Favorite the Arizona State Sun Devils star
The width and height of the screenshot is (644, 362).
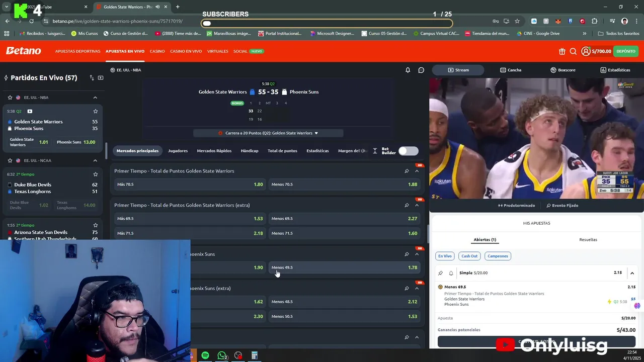coord(95,225)
